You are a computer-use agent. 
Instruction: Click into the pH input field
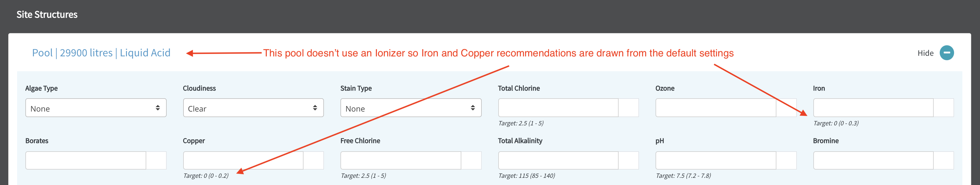pyautogui.click(x=716, y=161)
